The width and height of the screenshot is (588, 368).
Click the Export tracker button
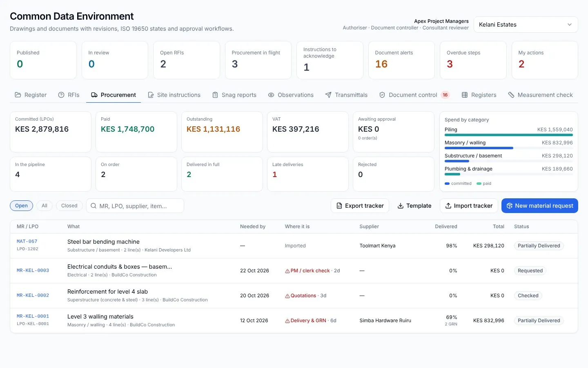tap(360, 206)
